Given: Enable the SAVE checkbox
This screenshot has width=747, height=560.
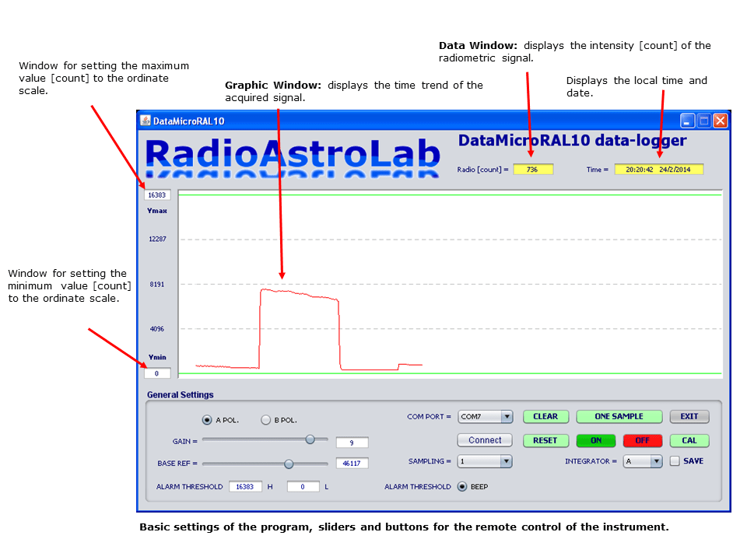Looking at the screenshot, I should [674, 461].
